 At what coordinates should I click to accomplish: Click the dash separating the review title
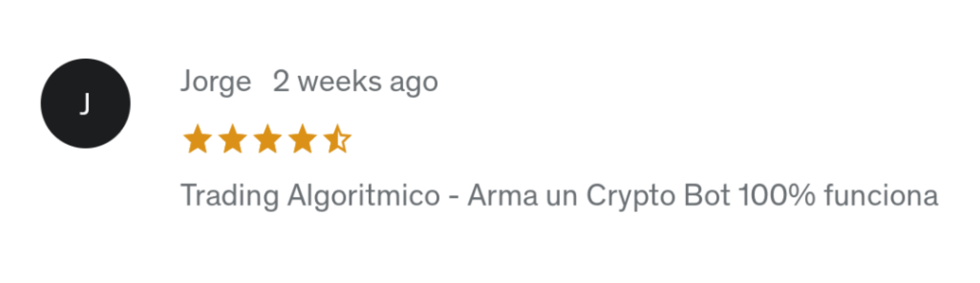tap(454, 197)
